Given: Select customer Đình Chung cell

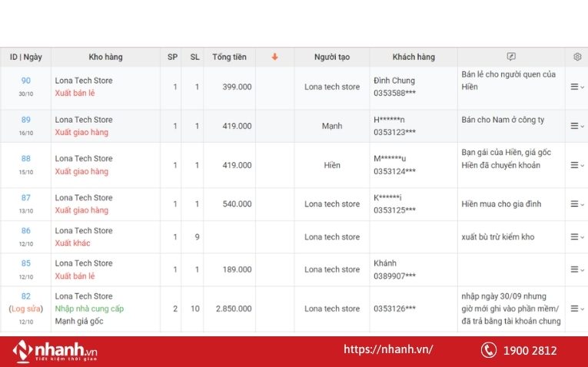Looking at the screenshot, I should (394, 81).
